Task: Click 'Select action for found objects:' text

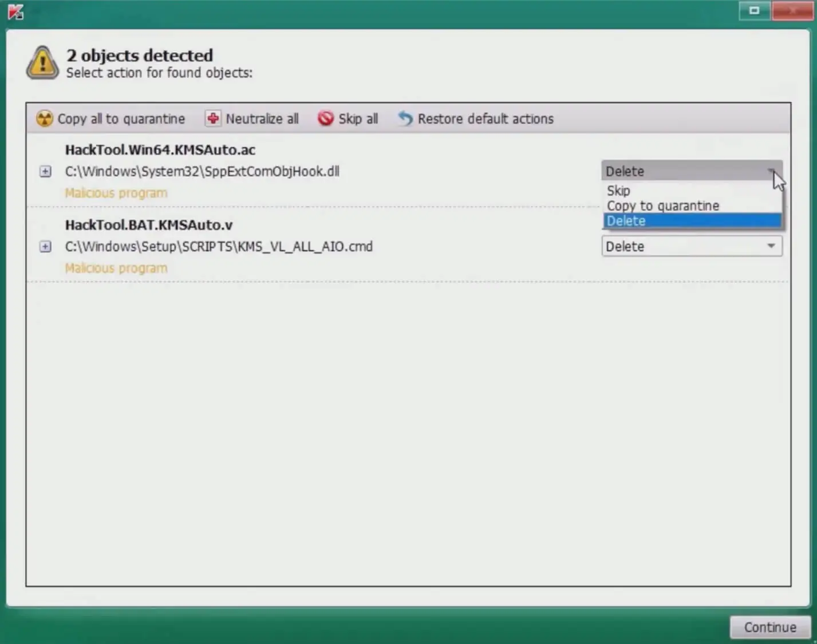Action: click(x=159, y=73)
